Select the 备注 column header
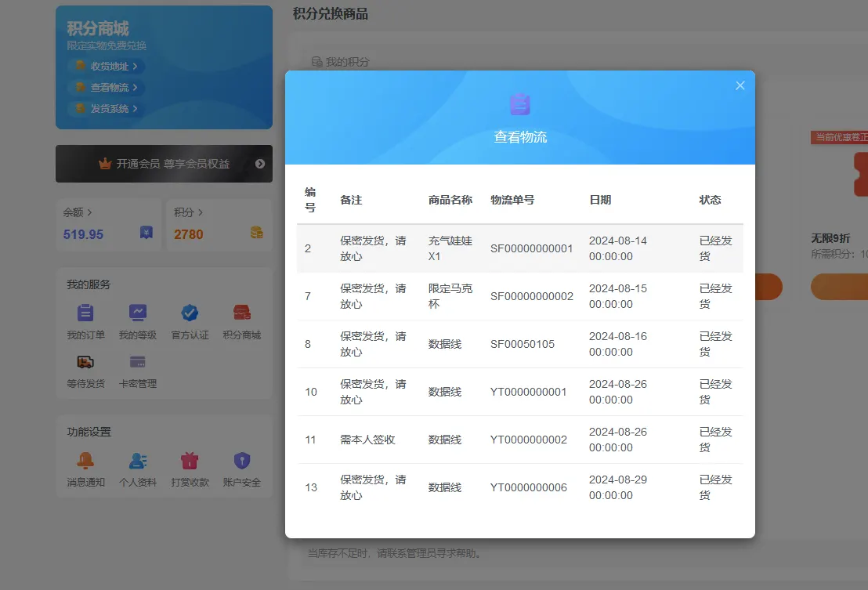Image resolution: width=868 pixels, height=590 pixels. [351, 200]
